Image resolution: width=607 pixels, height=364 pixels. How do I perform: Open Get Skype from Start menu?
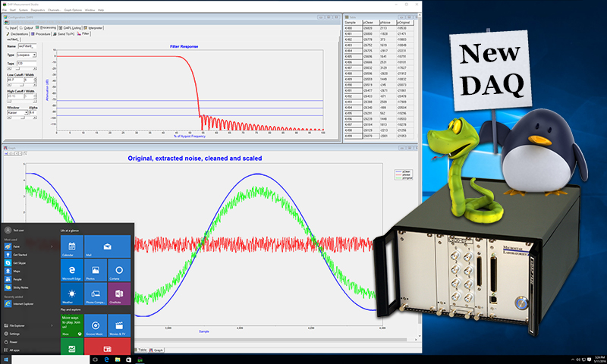point(30,262)
